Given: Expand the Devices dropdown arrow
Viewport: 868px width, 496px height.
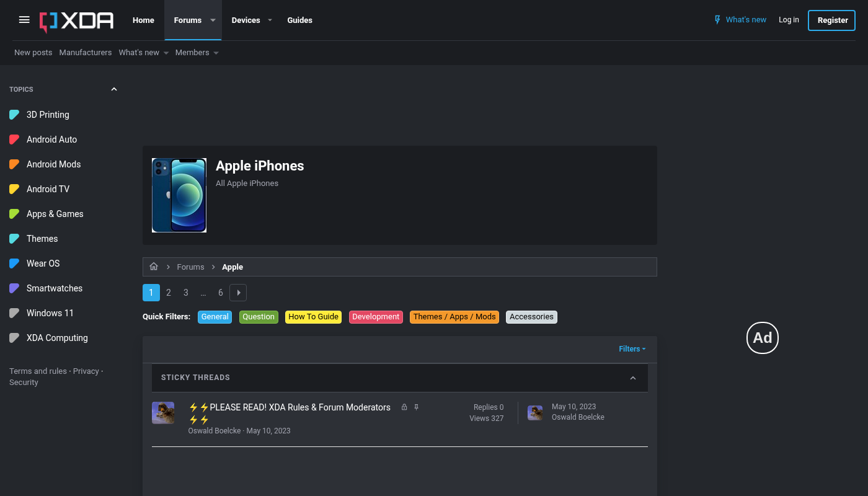Looking at the screenshot, I should pos(270,20).
